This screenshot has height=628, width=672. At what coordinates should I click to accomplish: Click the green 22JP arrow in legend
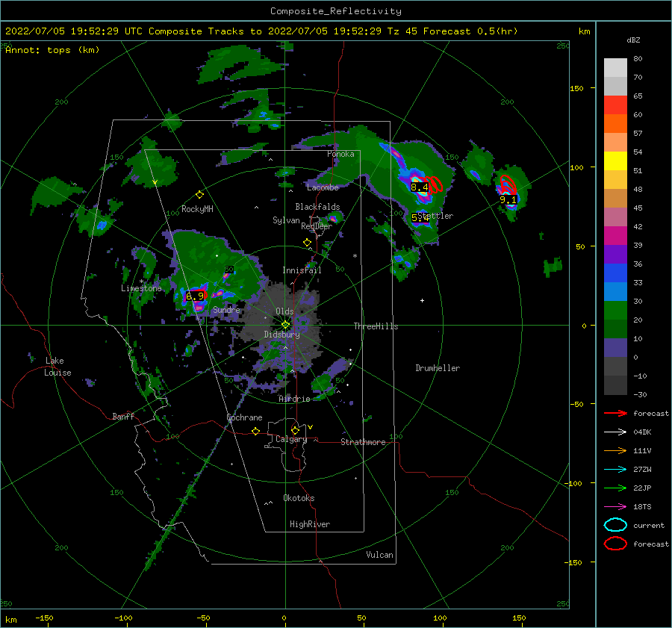(615, 488)
